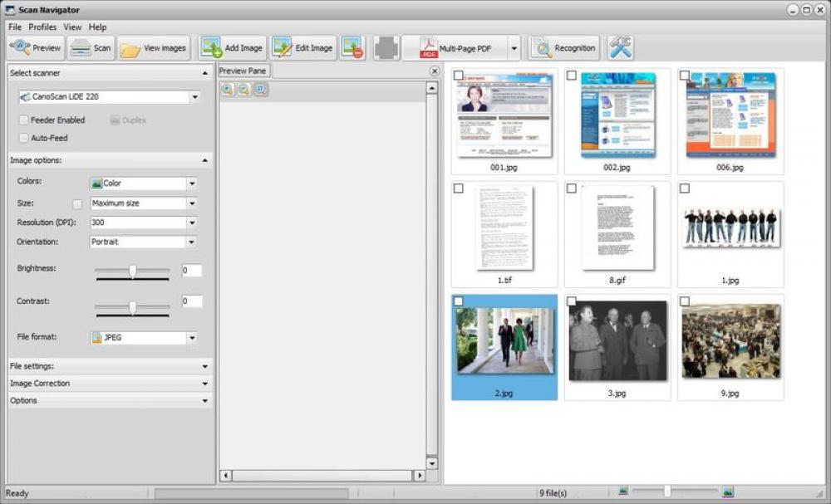Start text Recognition
831x504 pixels.
point(564,47)
